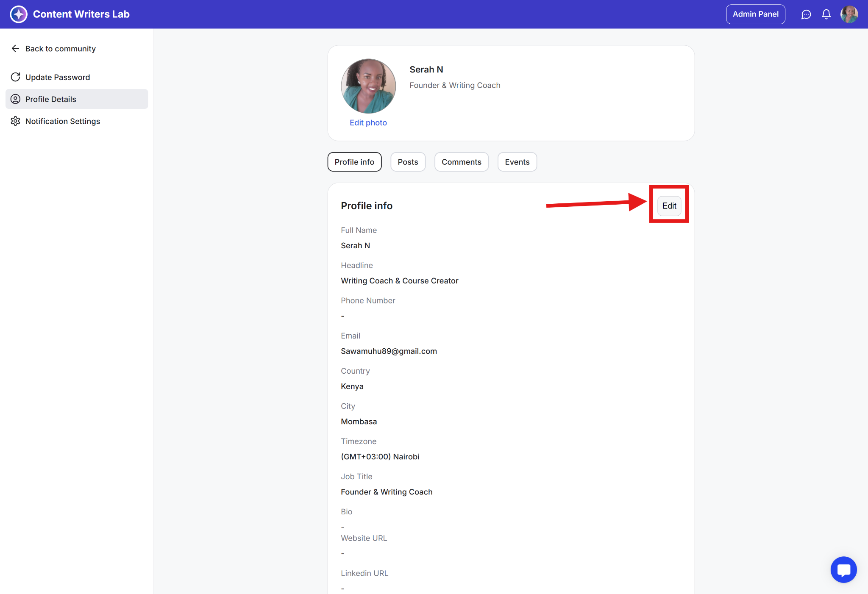Click the back arrow icon
Image resolution: width=868 pixels, height=594 pixels.
(x=15, y=49)
